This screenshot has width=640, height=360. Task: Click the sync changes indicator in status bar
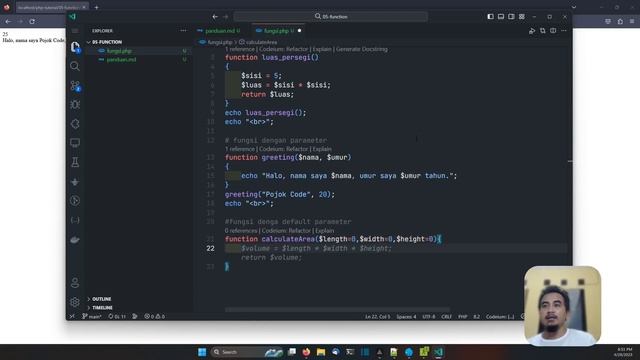117,316
